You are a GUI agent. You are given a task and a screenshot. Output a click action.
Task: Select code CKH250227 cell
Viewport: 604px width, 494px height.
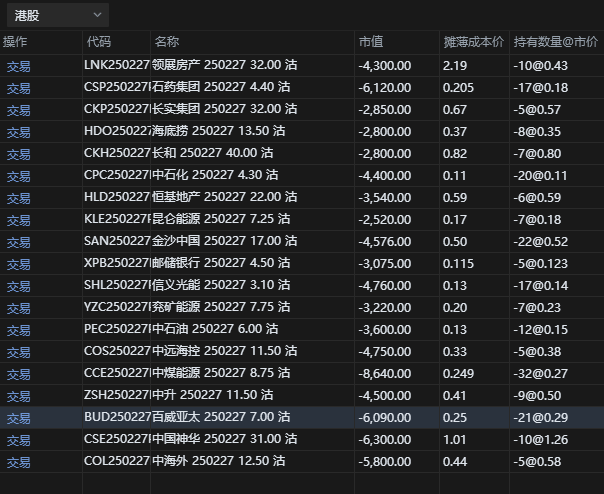[x=117, y=153]
